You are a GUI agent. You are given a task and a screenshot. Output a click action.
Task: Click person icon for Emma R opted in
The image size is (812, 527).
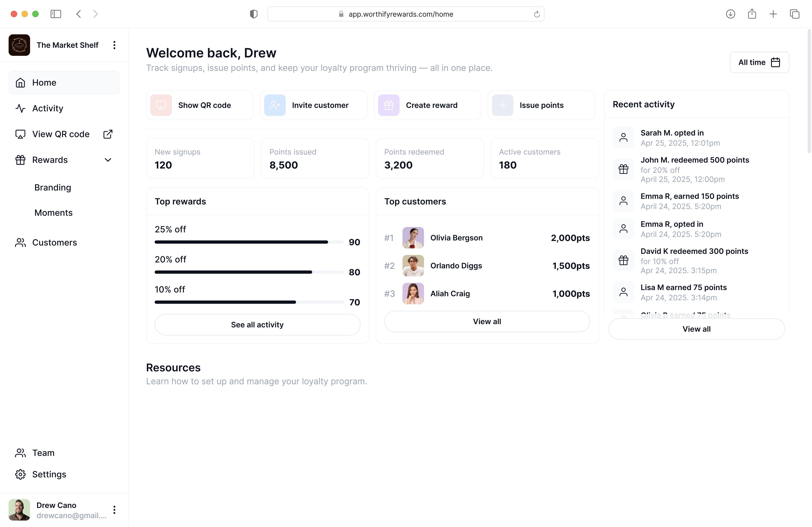tap(623, 229)
